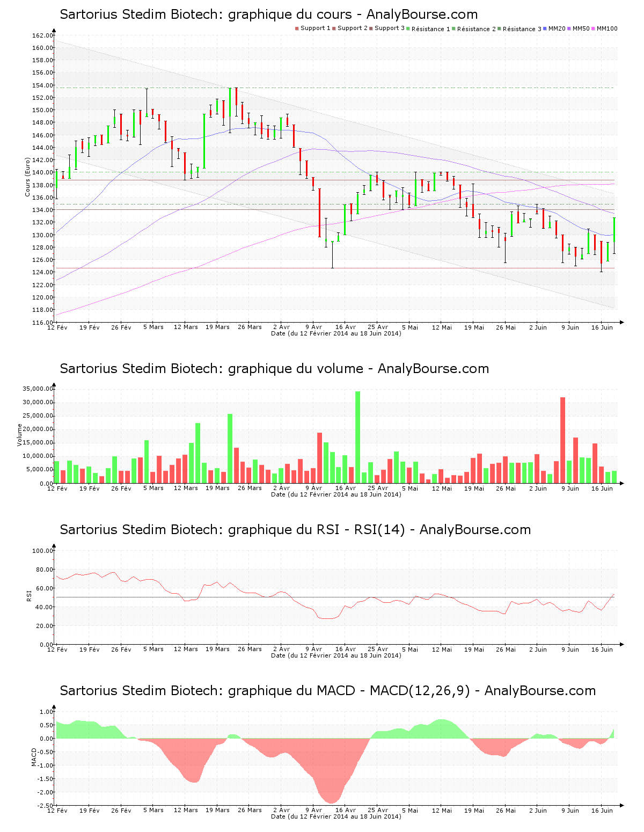Click '16 Juin' date on the price chart axis
This screenshot has width=644, height=832.
(602, 327)
